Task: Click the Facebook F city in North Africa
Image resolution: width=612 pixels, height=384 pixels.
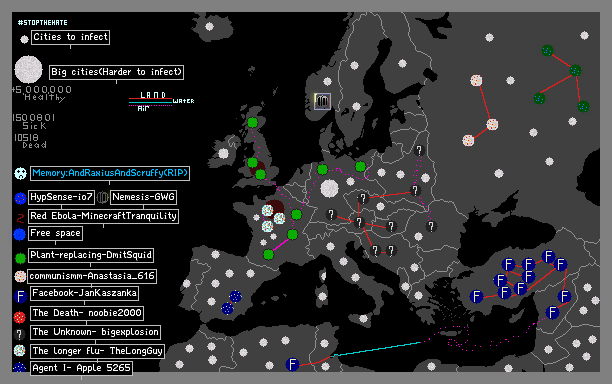Action: click(x=292, y=364)
